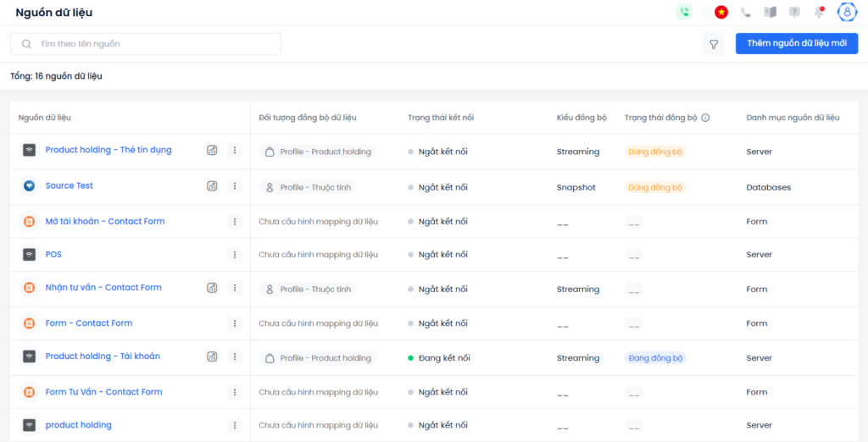Open the Vietnam flag language selector

721,12
